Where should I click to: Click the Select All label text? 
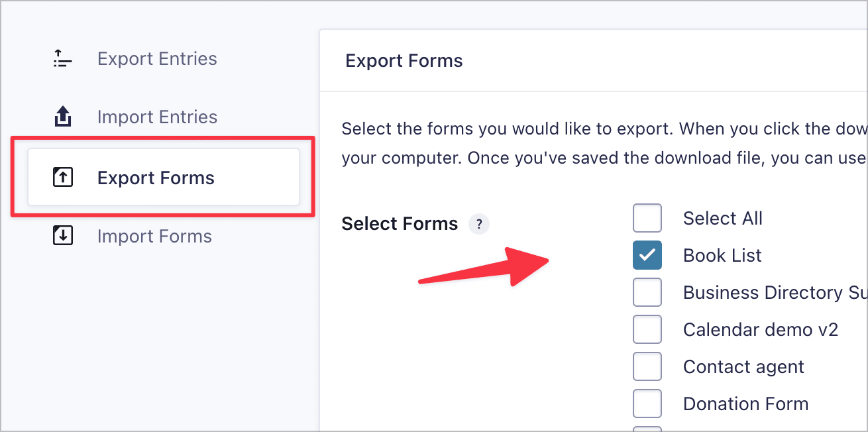722,219
